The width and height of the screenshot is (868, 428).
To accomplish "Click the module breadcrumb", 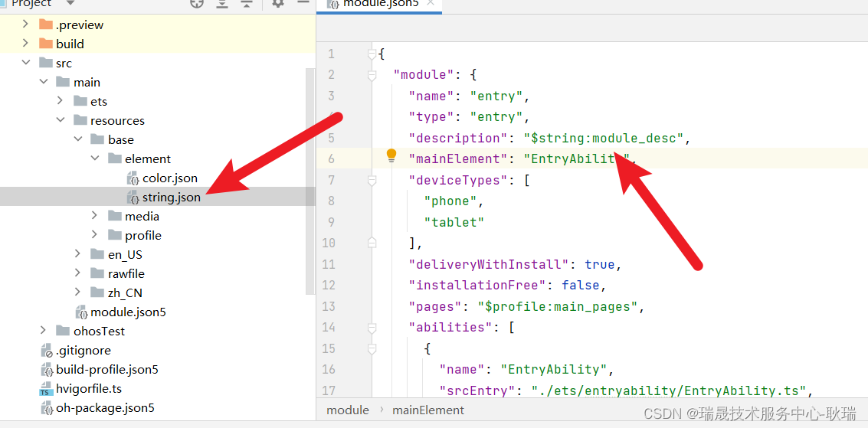I will (348, 410).
